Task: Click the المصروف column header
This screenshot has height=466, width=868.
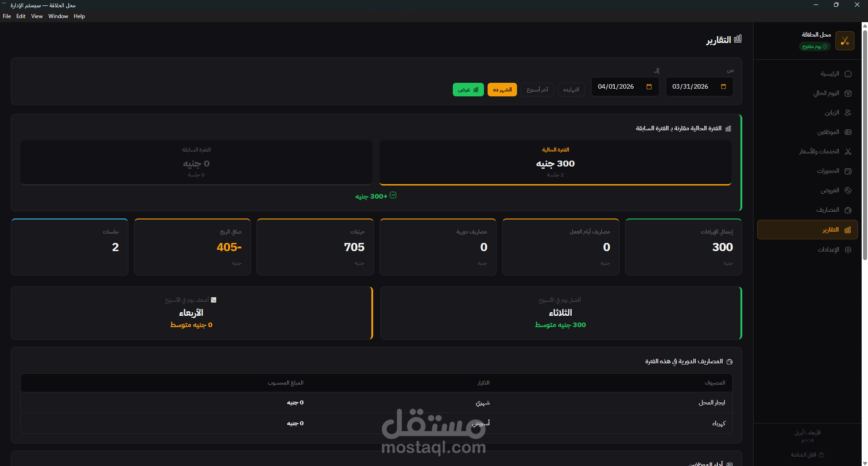Action: click(715, 383)
